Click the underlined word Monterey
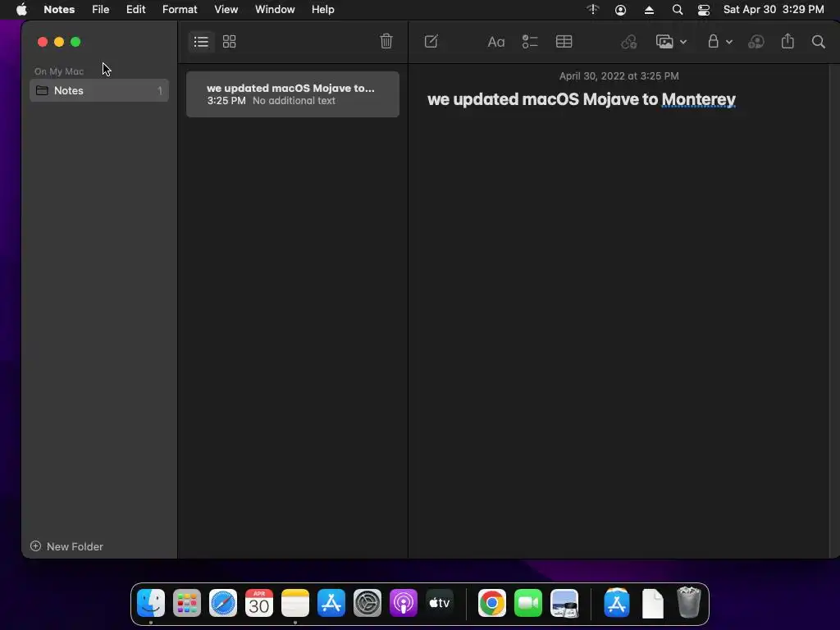 point(699,99)
